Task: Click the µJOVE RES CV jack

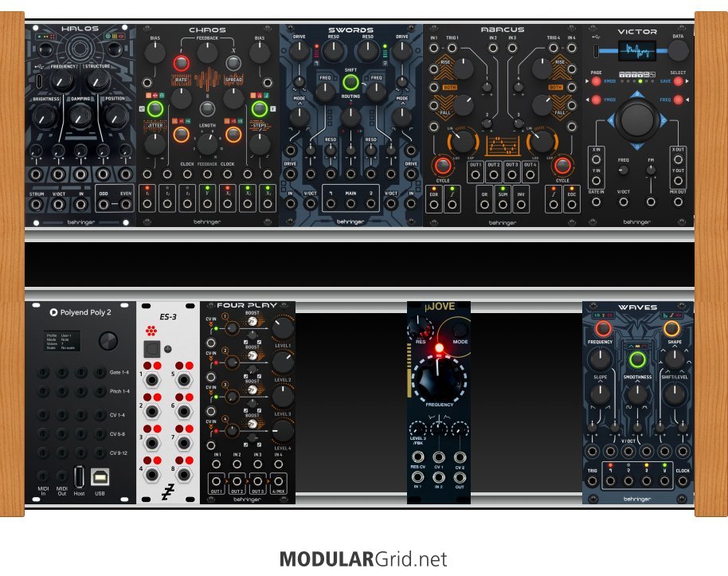Action: [x=417, y=456]
